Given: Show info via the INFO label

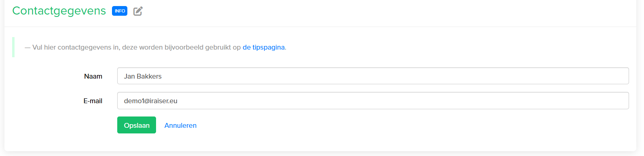Looking at the screenshot, I should pyautogui.click(x=120, y=11).
